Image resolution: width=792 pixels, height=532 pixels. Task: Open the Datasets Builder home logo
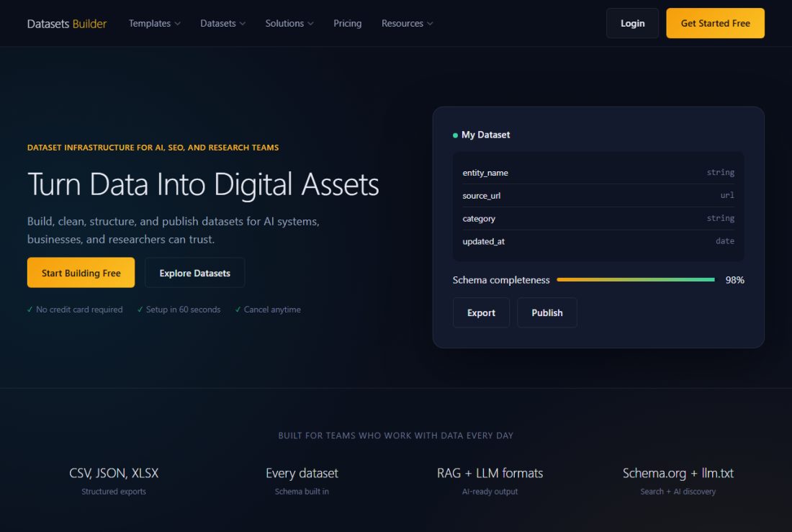(67, 24)
